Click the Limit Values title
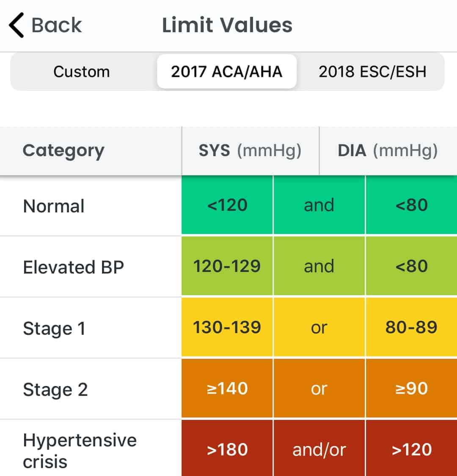The height and width of the screenshot is (476, 457). pos(227,25)
